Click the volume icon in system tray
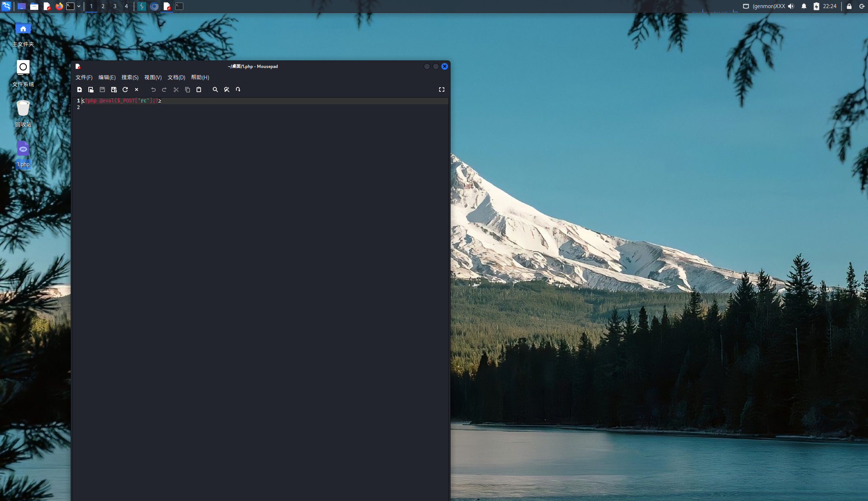Image resolution: width=868 pixels, height=501 pixels. pos(791,6)
